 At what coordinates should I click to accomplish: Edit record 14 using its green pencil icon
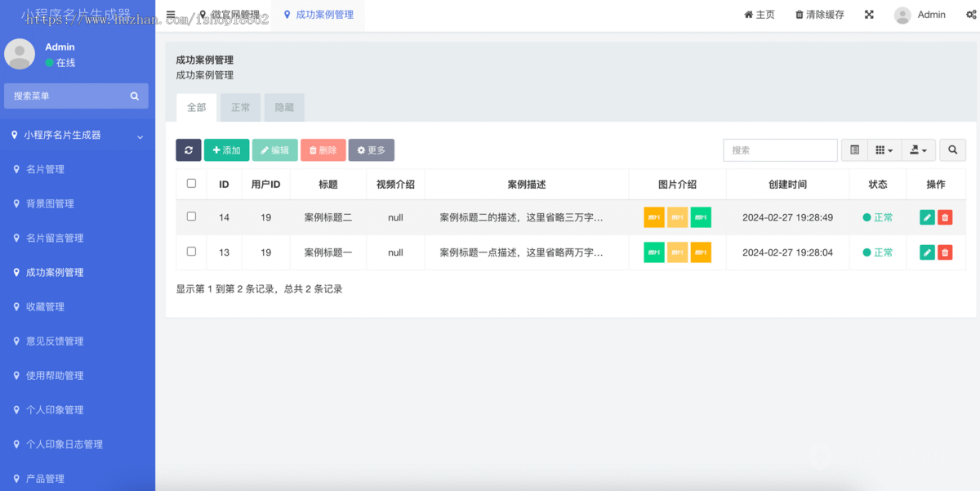tap(926, 216)
